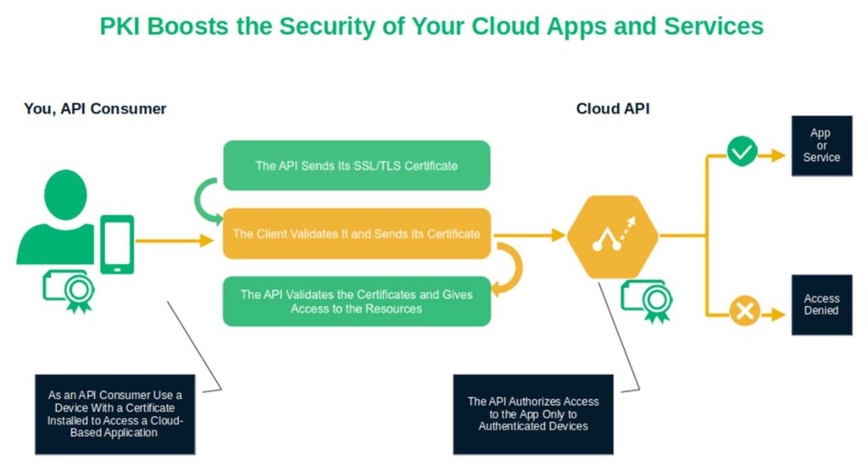Click the certificate icon under the user
Viewport: 868px width, 471px height.
pos(70,291)
